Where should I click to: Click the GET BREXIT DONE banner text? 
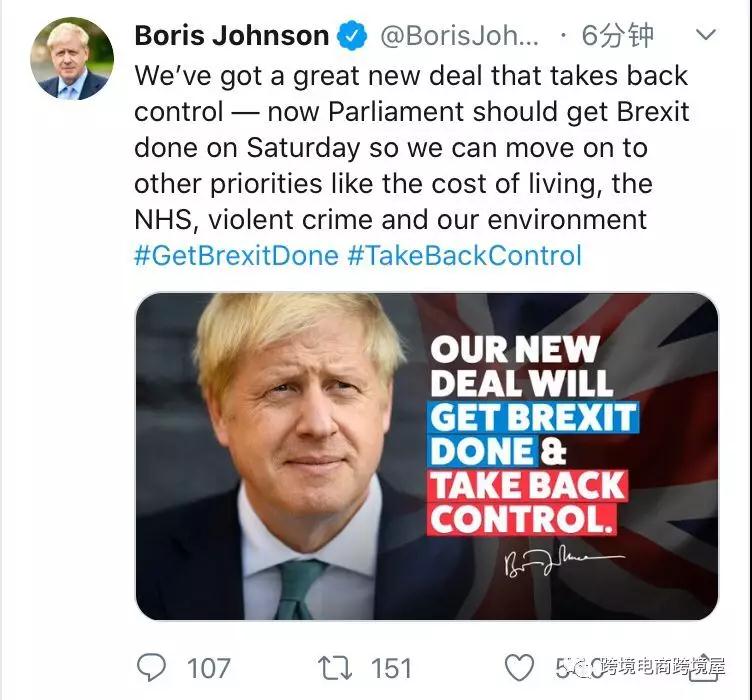click(x=532, y=434)
